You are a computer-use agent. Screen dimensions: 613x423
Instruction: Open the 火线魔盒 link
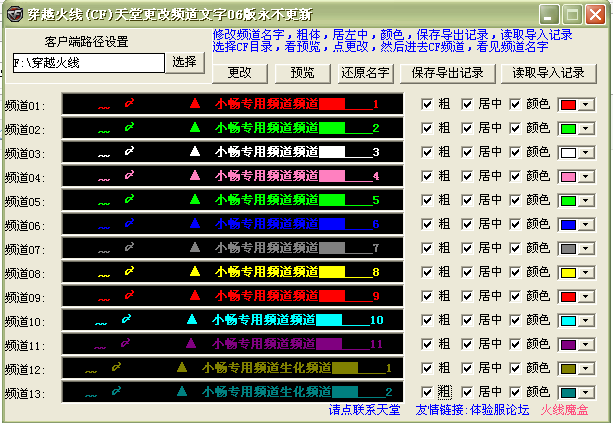[x=565, y=410]
